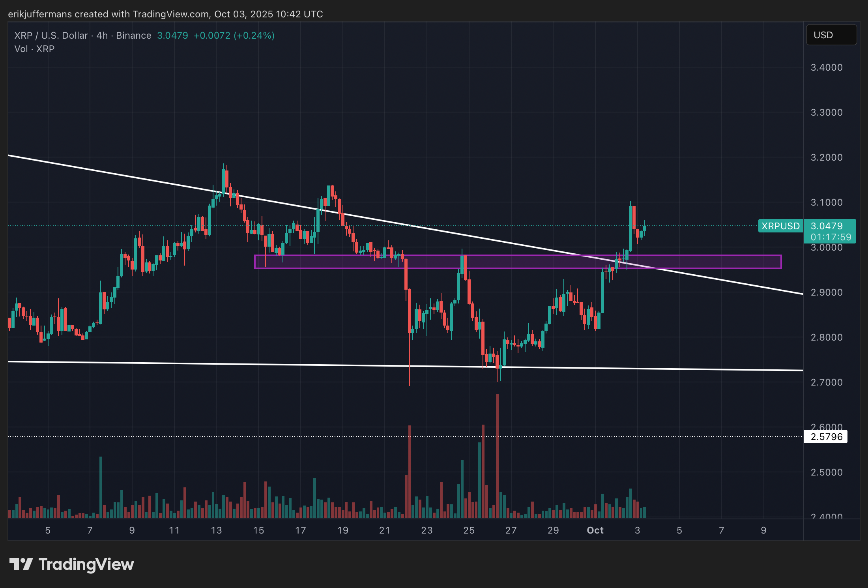Click the Vol · XRP indicator legend
Image resolution: width=868 pixels, height=588 pixels.
(x=34, y=49)
